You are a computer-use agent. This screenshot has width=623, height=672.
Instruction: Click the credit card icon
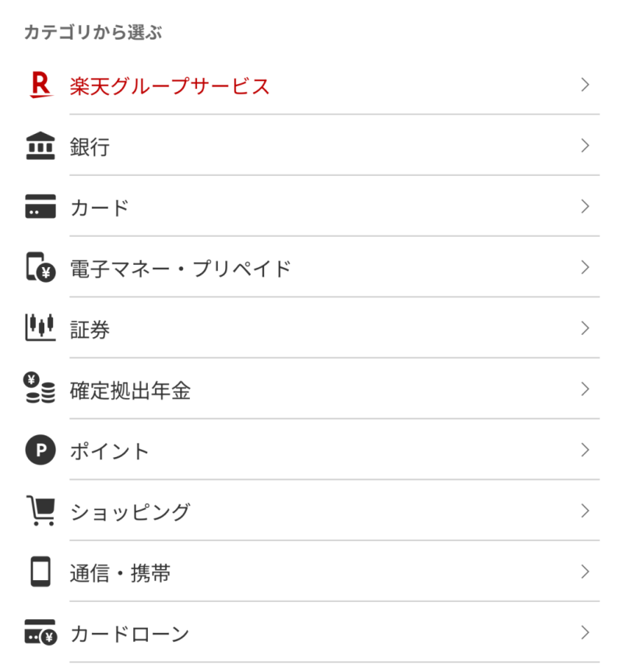click(40, 207)
